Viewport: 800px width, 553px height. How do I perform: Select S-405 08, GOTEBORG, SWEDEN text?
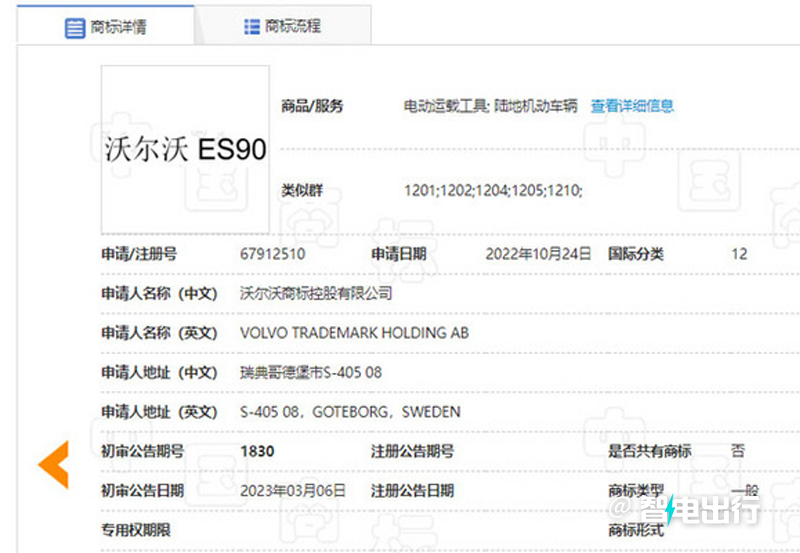click(x=350, y=412)
